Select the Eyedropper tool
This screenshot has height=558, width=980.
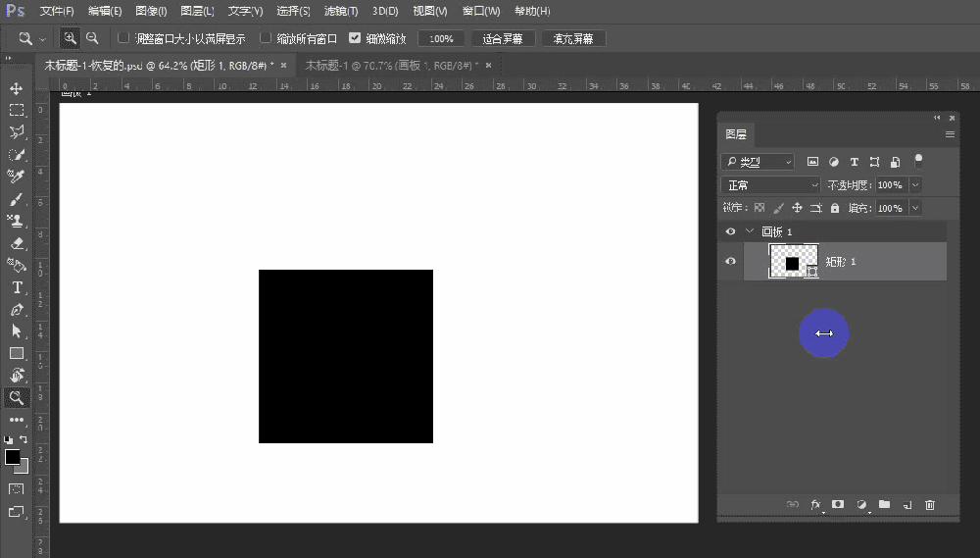click(x=17, y=177)
